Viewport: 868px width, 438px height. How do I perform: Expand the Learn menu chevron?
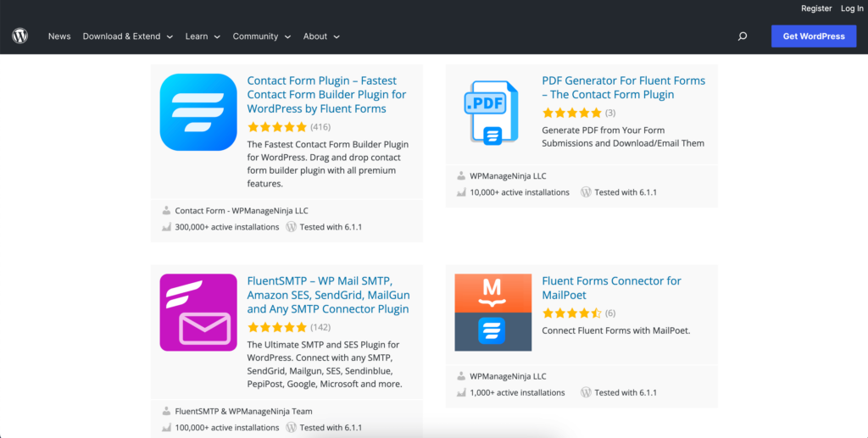coord(217,37)
